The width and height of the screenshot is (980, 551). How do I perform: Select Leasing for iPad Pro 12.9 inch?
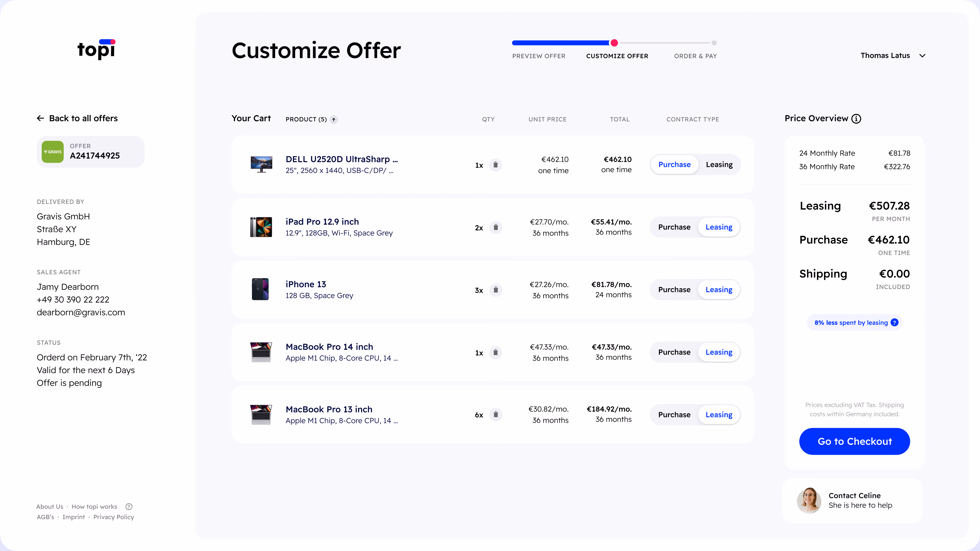pyautogui.click(x=719, y=227)
